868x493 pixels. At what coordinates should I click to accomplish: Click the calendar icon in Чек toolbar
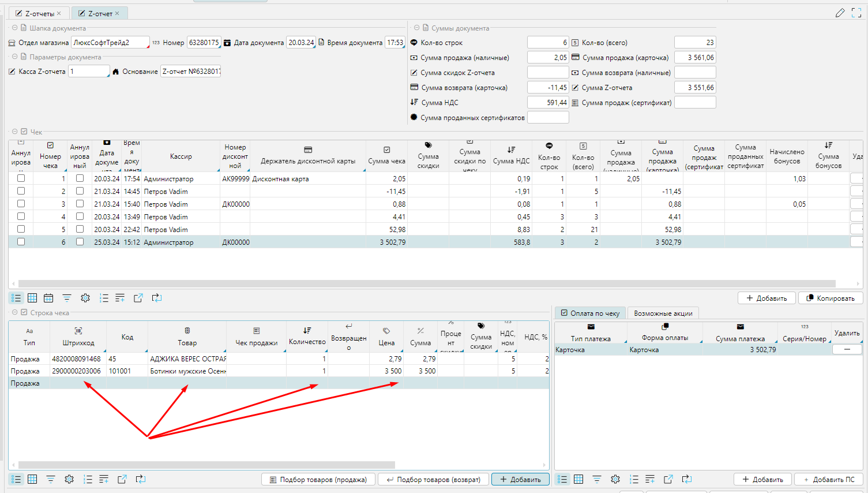pos(48,298)
